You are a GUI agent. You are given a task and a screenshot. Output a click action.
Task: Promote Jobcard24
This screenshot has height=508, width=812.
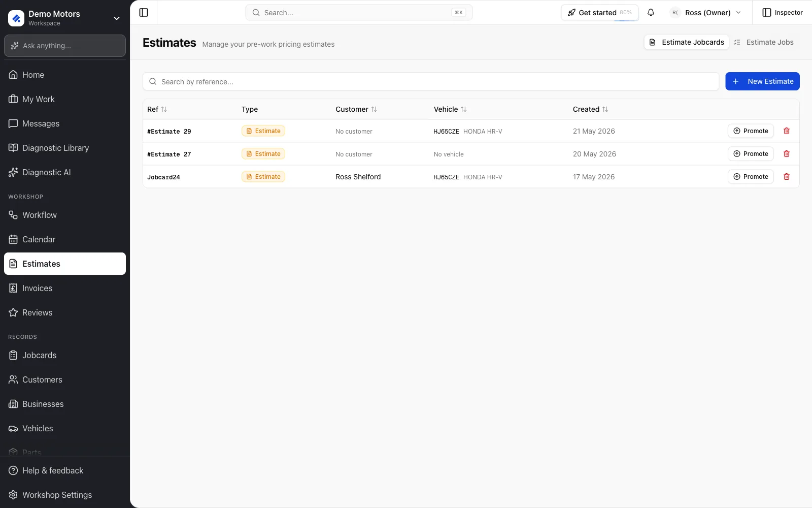[751, 177]
